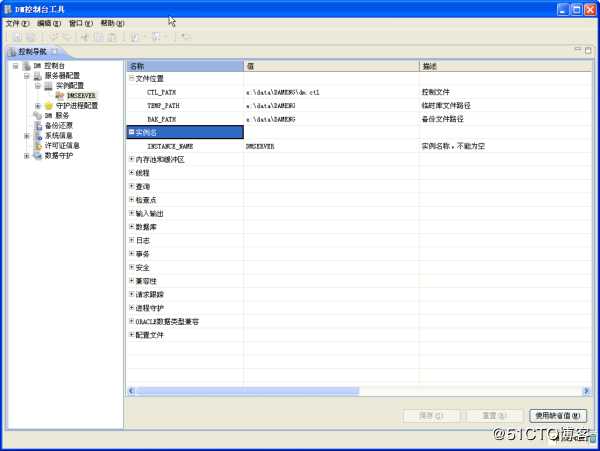Expand the 内存池和缓冲区 property group
The image size is (600, 451).
[132, 159]
